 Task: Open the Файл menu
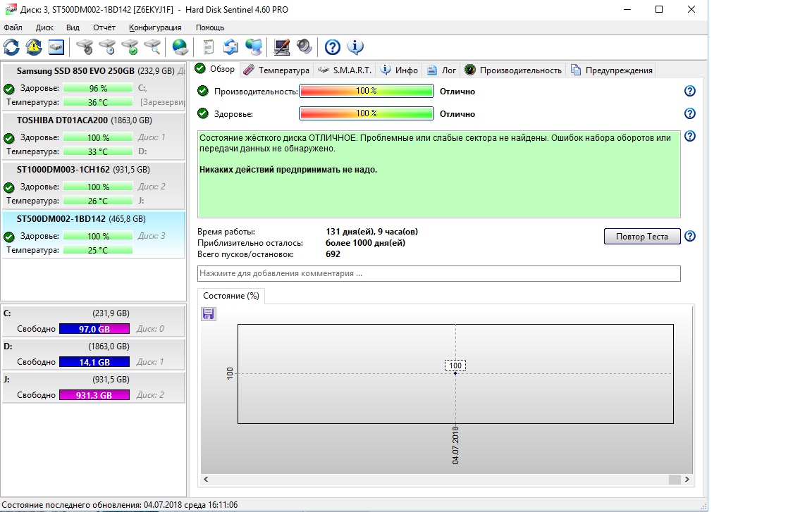point(13,27)
